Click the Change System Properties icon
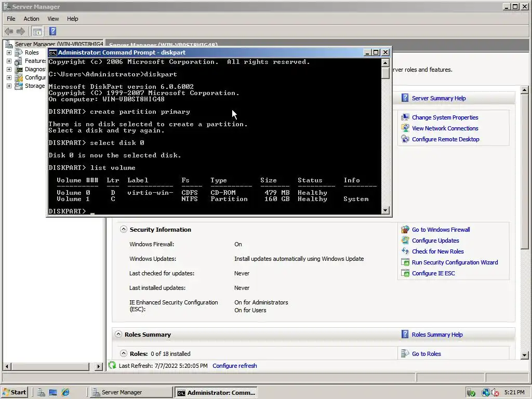532x399 pixels. [x=405, y=117]
